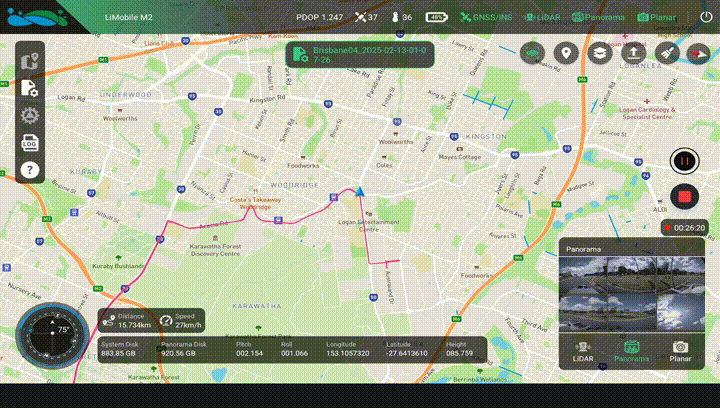Open the help question mark icon
Screen dimensions: 720x408
coord(29,169)
